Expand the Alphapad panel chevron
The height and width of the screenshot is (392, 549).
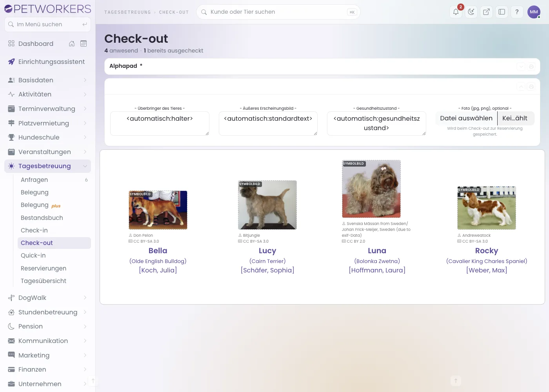tap(521, 67)
